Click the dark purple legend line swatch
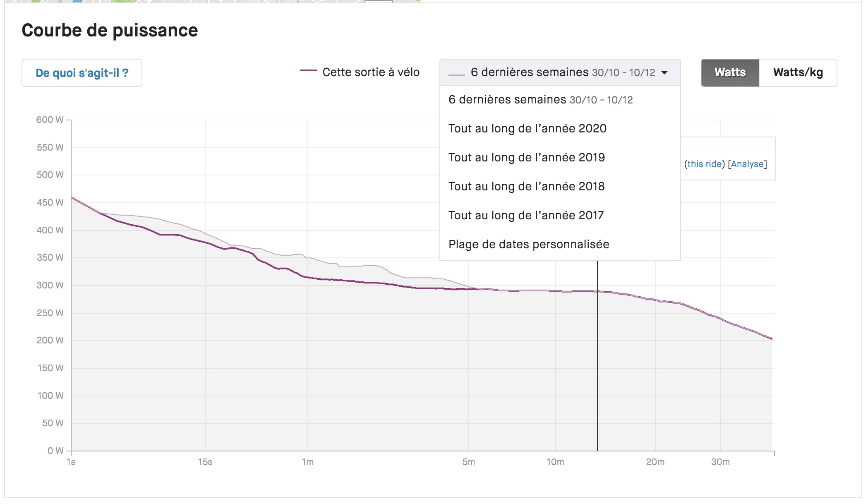 308,71
